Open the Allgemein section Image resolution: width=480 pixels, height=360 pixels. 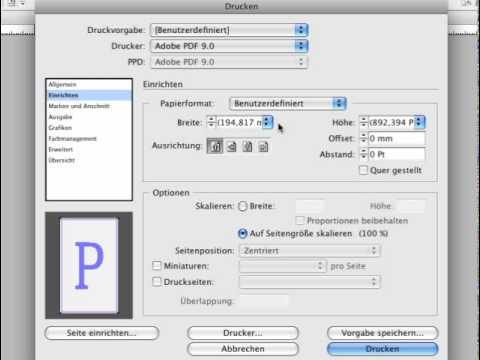click(89, 84)
